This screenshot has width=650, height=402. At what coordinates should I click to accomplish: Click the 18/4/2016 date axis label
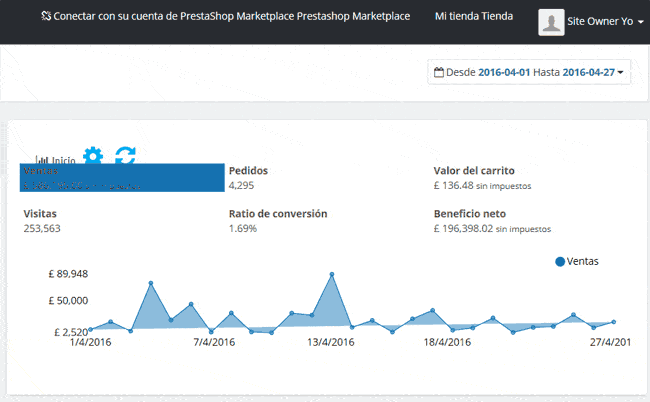(447, 342)
